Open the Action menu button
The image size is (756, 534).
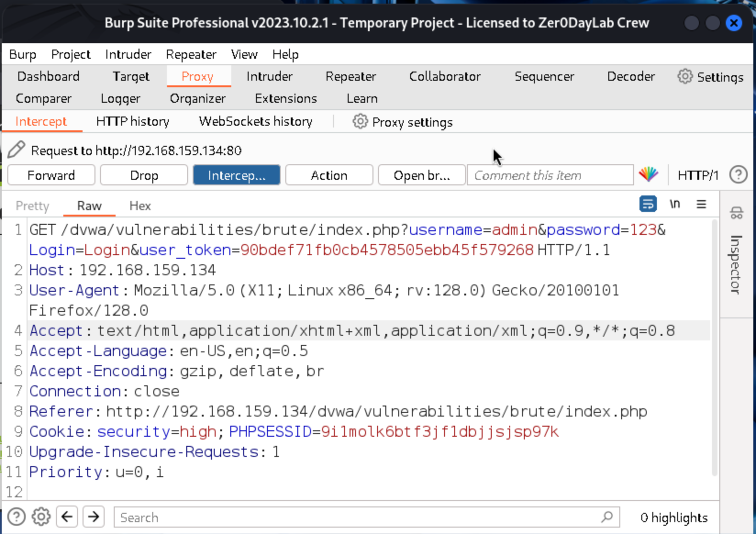pos(329,175)
